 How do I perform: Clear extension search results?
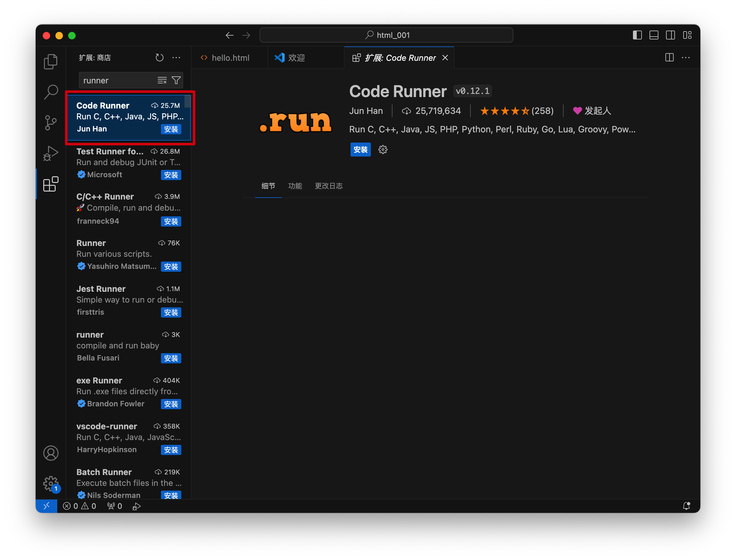click(x=162, y=80)
